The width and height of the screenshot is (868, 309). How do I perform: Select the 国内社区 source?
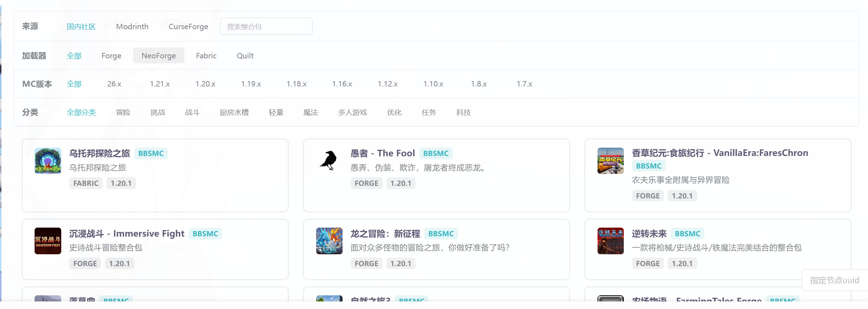[81, 27]
